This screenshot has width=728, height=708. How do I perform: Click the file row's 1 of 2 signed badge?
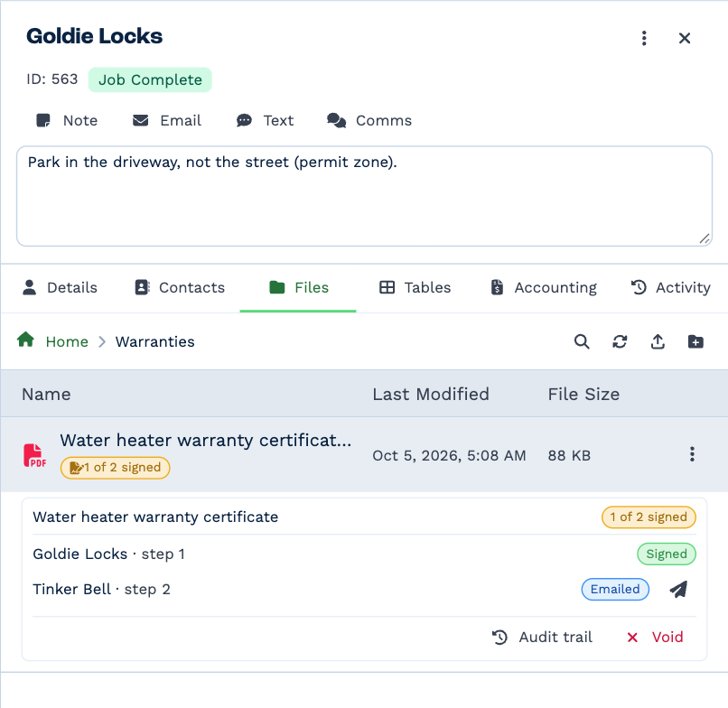[x=115, y=468]
